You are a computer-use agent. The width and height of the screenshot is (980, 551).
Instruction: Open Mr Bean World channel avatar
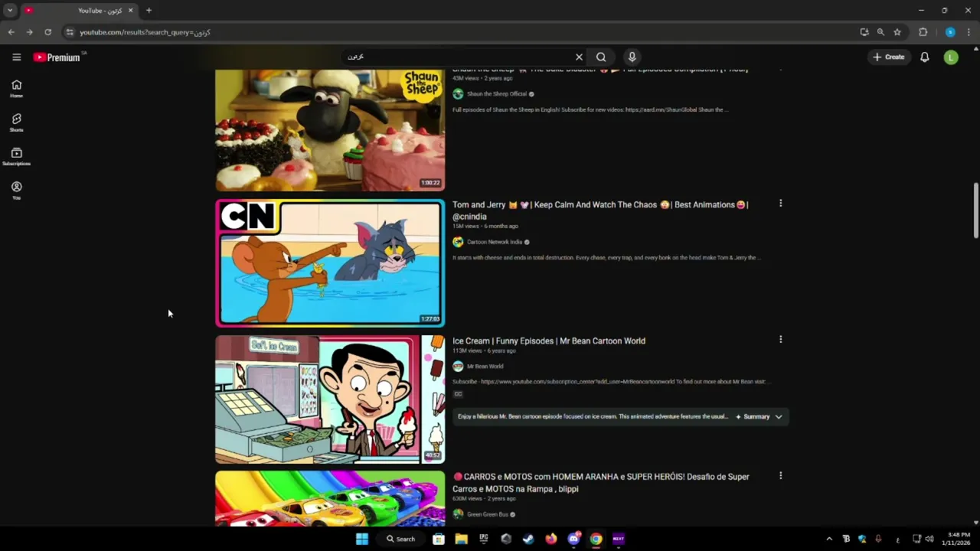(x=458, y=366)
